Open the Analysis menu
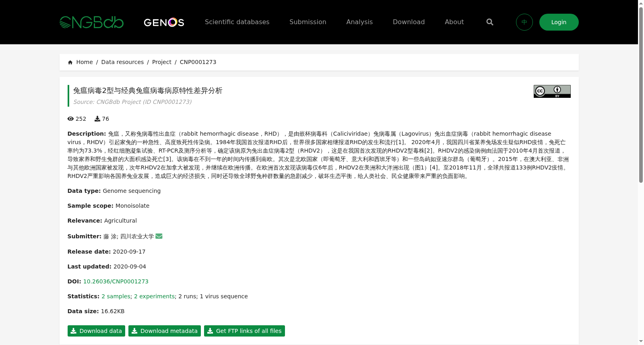Image resolution: width=644 pixels, height=345 pixels. tap(359, 22)
